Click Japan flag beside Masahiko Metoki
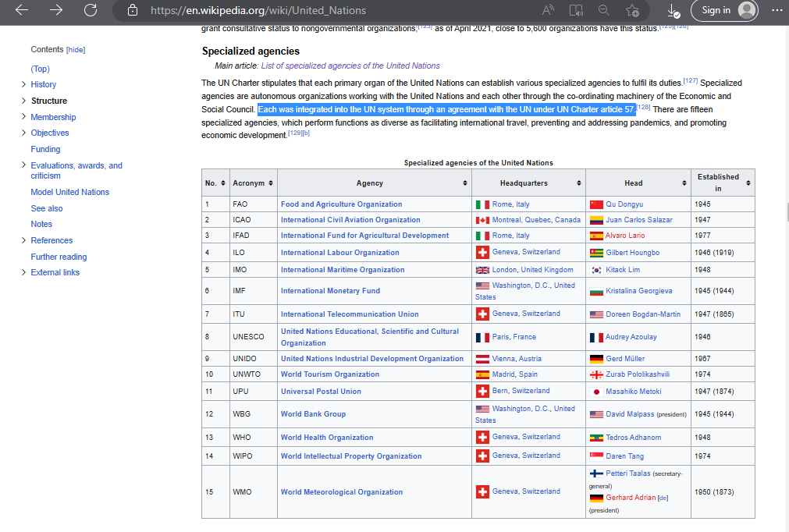Screen dimensions: 789x532 click(x=596, y=392)
